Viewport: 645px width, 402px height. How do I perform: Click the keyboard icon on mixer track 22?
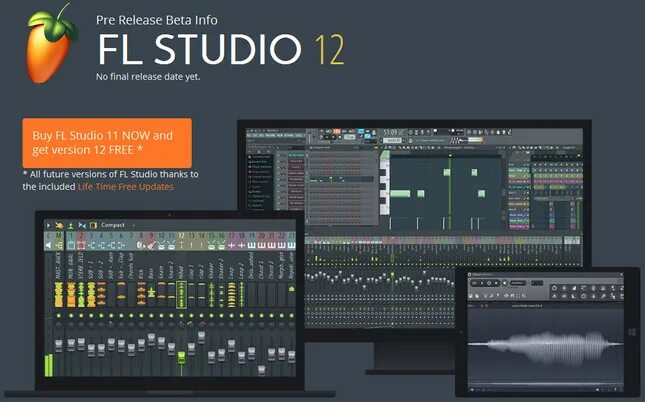pos(281,245)
